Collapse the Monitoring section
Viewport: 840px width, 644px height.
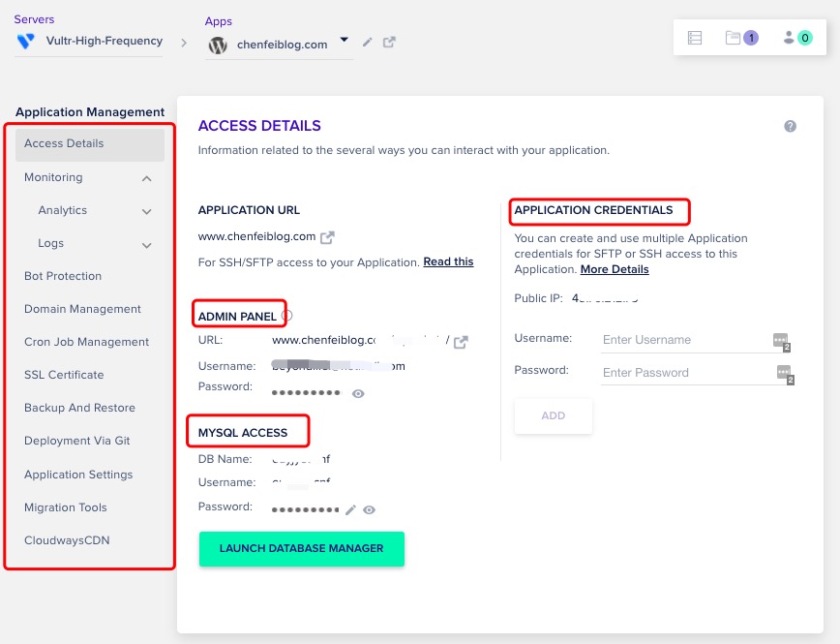147,178
